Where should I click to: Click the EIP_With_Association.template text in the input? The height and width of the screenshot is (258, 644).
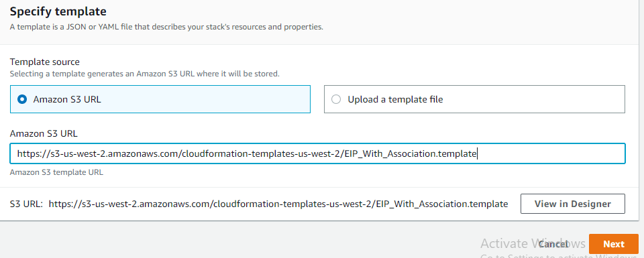[x=409, y=154]
